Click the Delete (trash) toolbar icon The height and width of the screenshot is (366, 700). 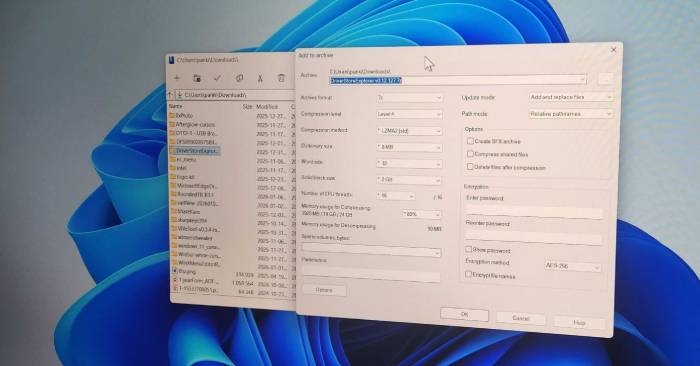click(281, 78)
